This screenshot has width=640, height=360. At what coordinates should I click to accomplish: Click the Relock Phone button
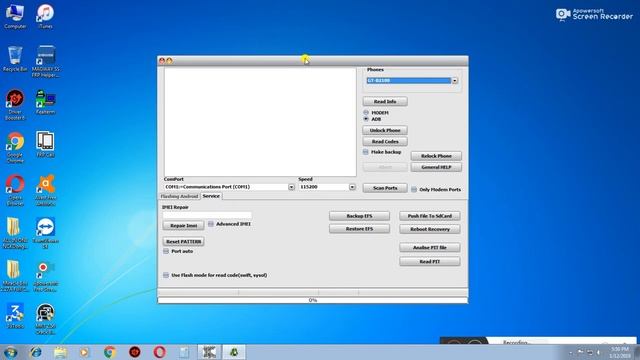(436, 156)
